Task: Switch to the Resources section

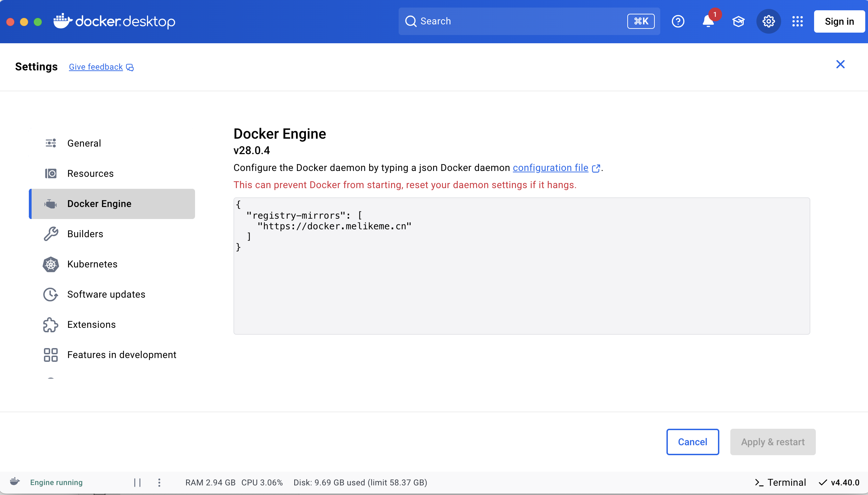Action: (x=90, y=173)
